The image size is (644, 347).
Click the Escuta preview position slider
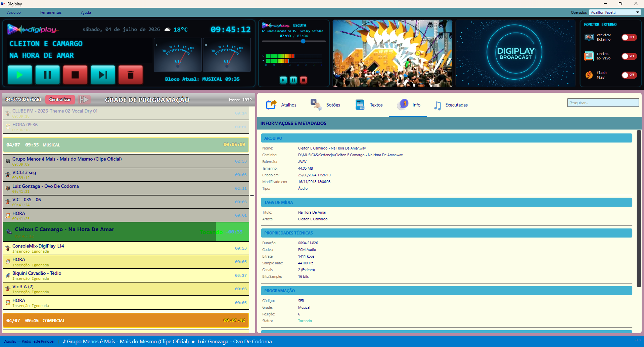(x=294, y=41)
